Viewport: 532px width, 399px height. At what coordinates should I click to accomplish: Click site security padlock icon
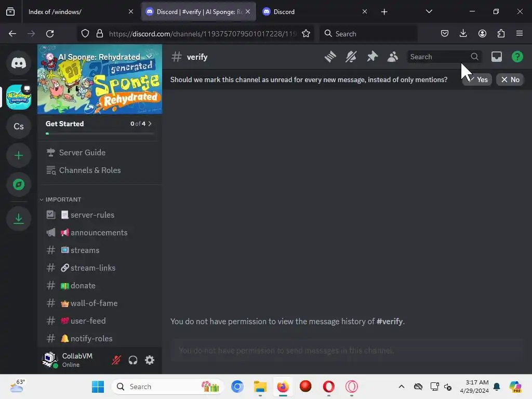point(99,34)
